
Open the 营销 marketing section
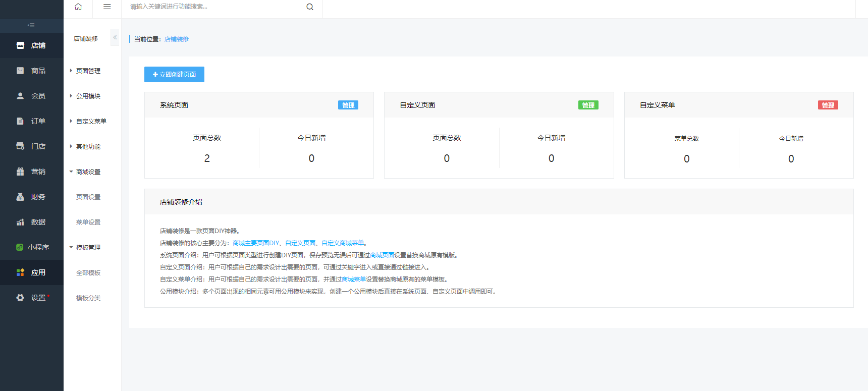[32, 172]
